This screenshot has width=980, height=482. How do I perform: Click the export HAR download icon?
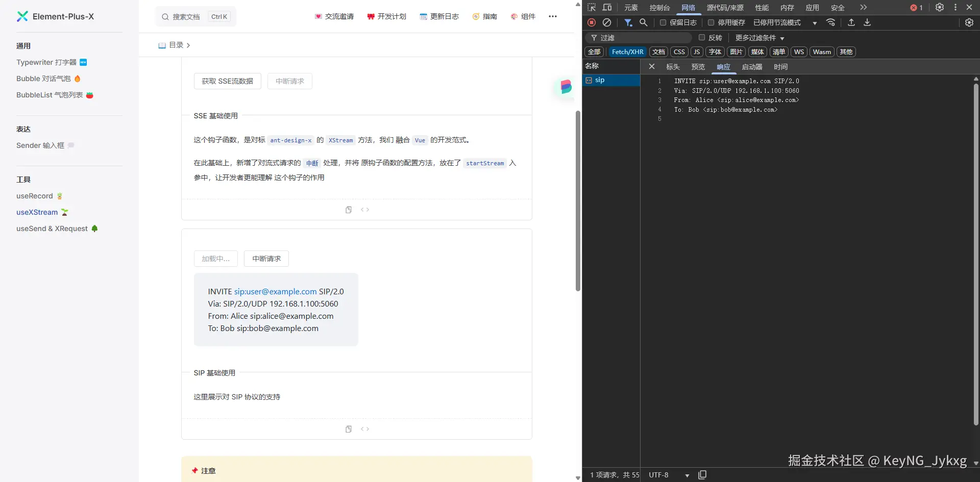pyautogui.click(x=867, y=22)
